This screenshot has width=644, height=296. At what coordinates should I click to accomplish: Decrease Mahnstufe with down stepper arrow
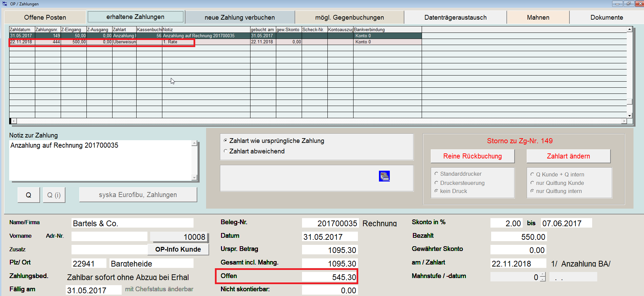click(543, 279)
